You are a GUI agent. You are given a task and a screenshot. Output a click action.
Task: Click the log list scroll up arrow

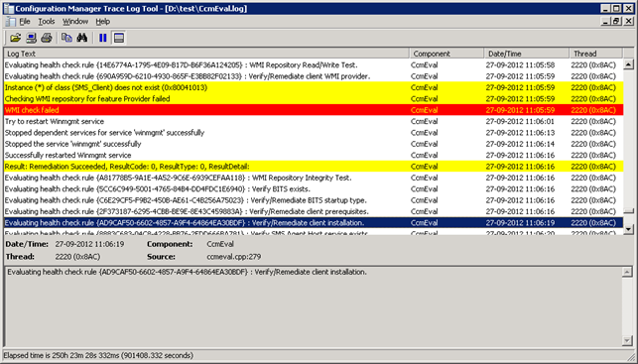[x=628, y=64]
